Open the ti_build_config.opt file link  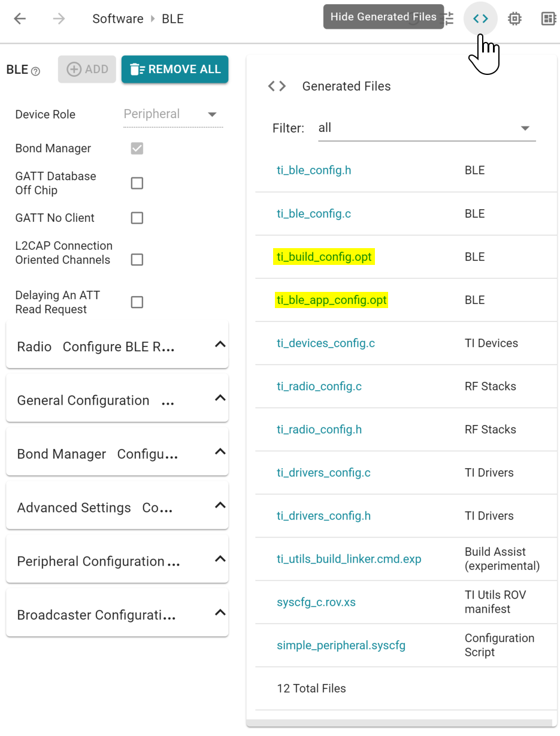pyautogui.click(x=324, y=257)
